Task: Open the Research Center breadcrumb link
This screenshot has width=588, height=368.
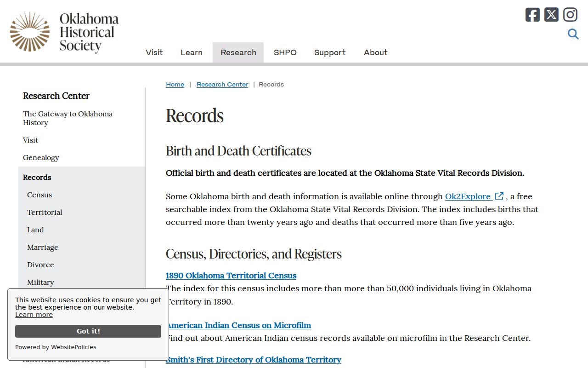Action: pyautogui.click(x=222, y=84)
